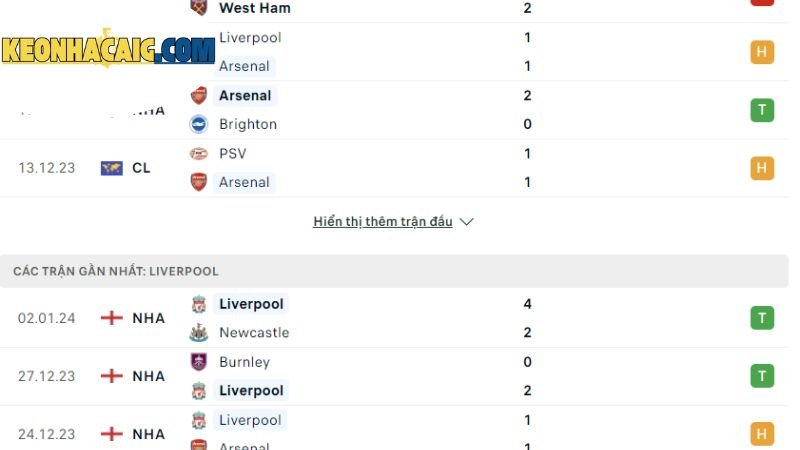
Task: Click the Liverpool crest beside the 4-2 Newcastle match
Action: pyautogui.click(x=198, y=304)
